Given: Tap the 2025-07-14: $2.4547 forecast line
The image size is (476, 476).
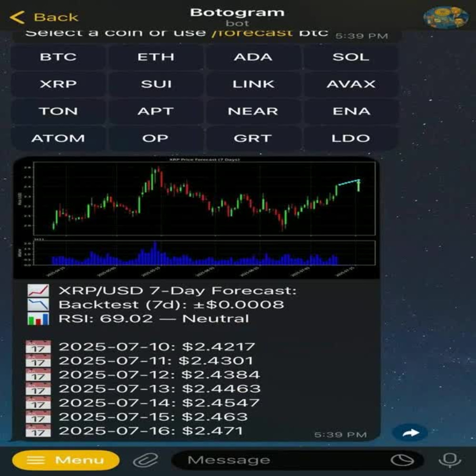Looking at the screenshot, I should pyautogui.click(x=159, y=403).
